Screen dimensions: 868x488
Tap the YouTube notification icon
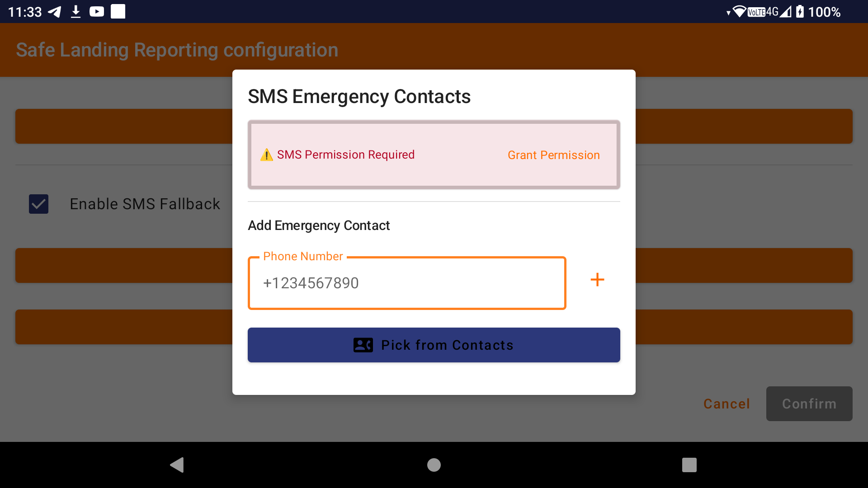[97, 12]
